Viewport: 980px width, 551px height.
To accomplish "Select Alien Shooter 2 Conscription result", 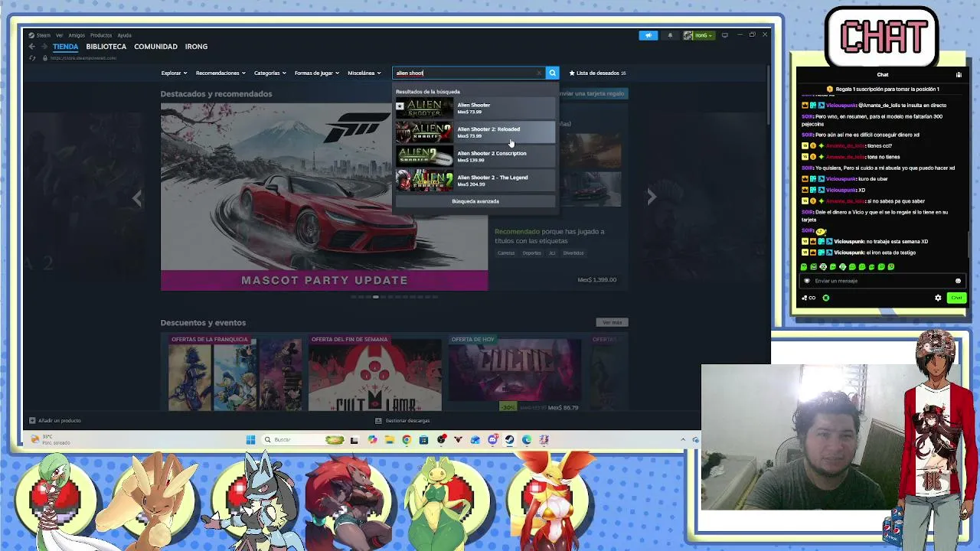I will click(x=475, y=156).
